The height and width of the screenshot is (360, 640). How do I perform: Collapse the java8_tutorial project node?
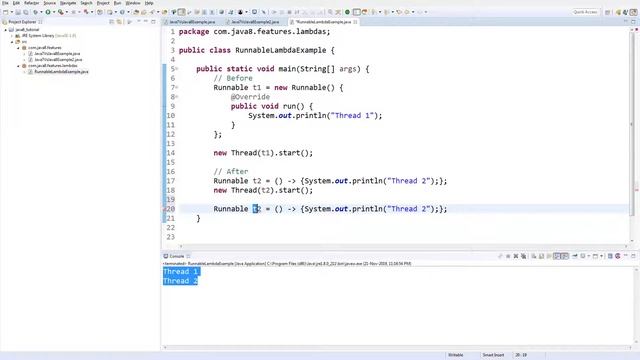click(6, 30)
